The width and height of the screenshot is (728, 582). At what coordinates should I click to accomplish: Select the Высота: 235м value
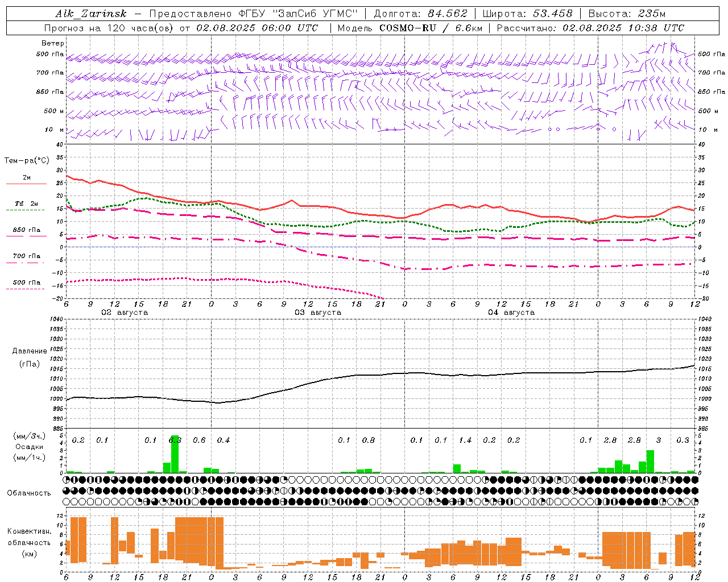click(x=627, y=14)
